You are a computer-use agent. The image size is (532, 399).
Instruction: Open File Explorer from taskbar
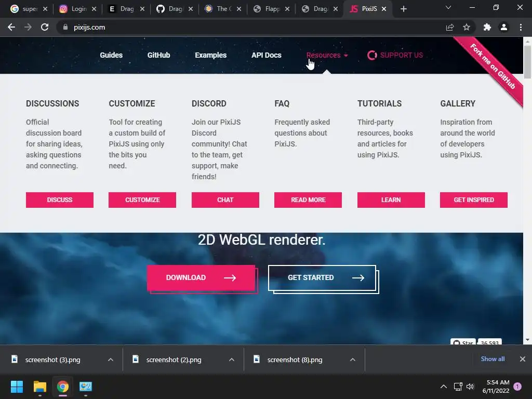39,387
